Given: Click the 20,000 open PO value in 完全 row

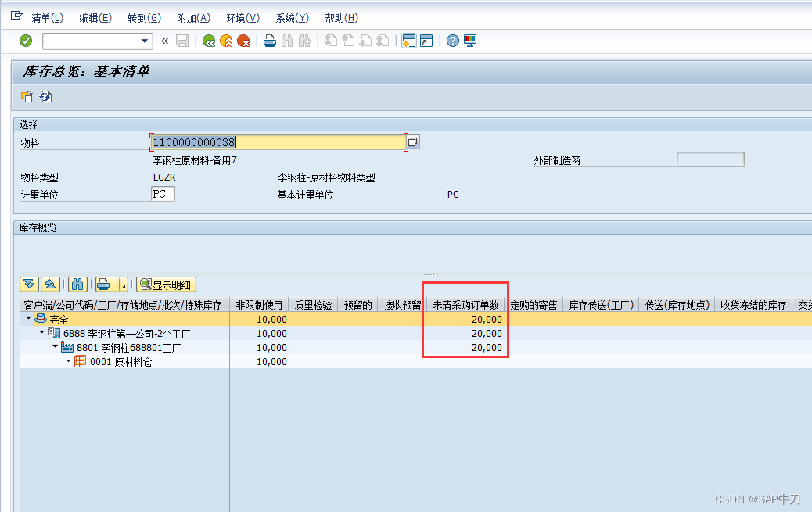Looking at the screenshot, I should (487, 320).
